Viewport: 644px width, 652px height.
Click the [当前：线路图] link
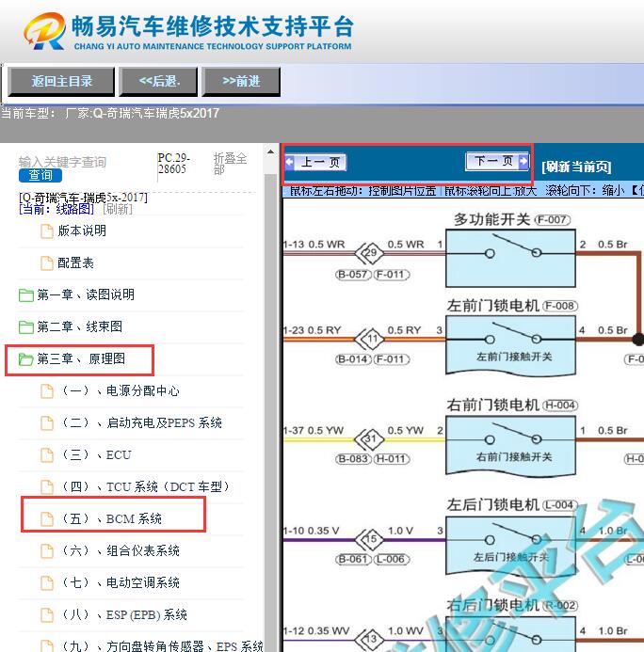pyautogui.click(x=56, y=209)
